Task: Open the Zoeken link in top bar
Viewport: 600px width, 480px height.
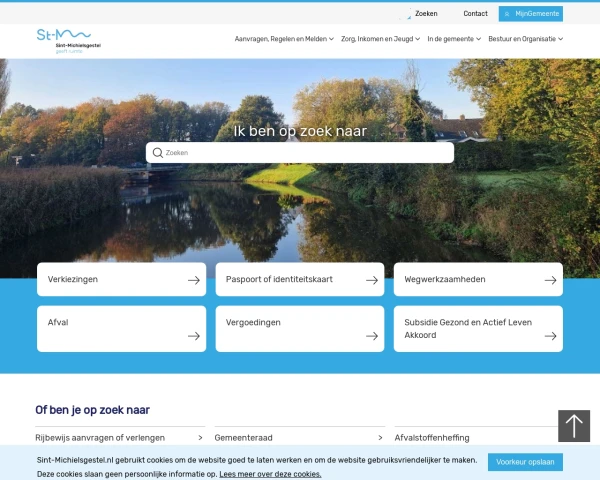Action: point(426,13)
